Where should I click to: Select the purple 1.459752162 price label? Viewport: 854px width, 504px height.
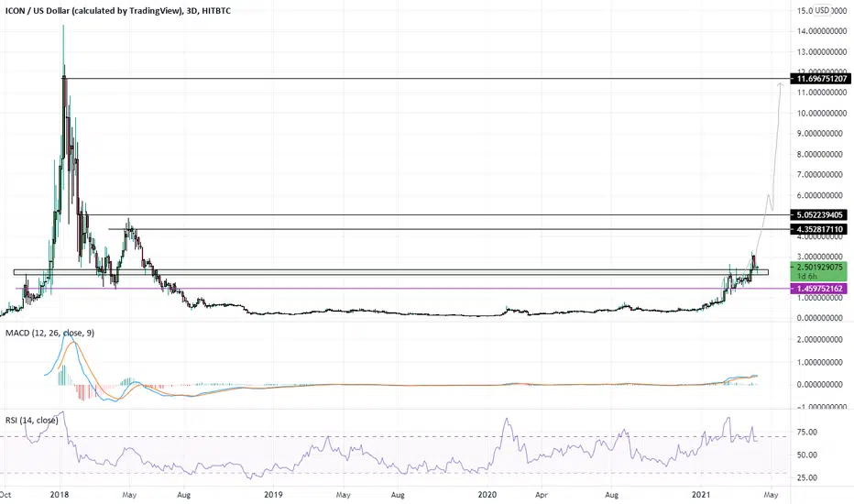(x=818, y=289)
